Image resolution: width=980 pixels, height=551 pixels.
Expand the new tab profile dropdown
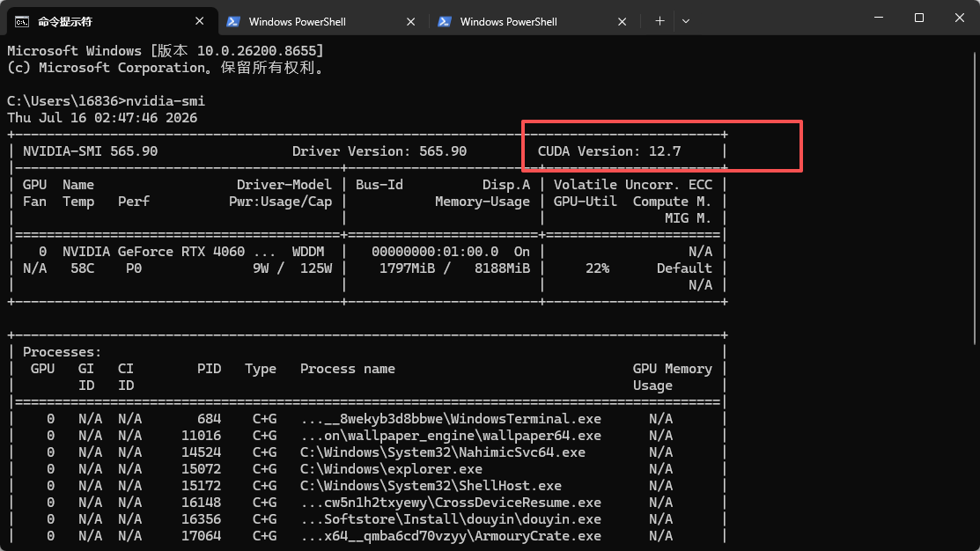(x=686, y=21)
